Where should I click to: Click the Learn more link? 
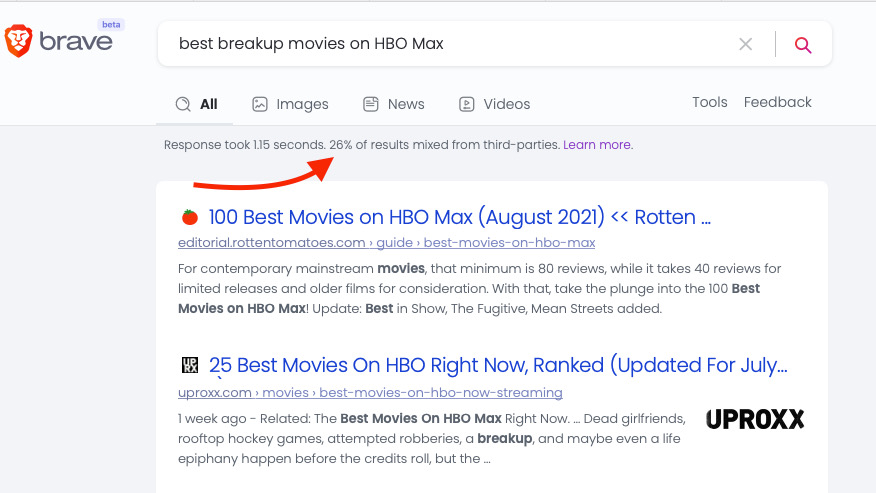point(597,145)
